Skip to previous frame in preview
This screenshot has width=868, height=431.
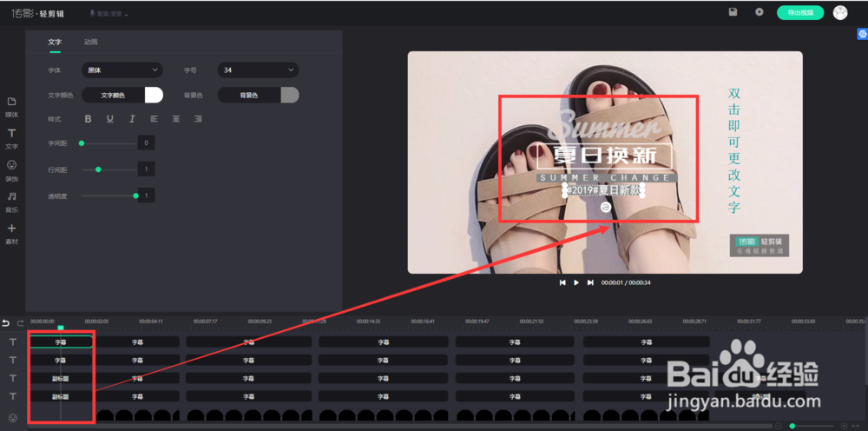[x=562, y=282]
